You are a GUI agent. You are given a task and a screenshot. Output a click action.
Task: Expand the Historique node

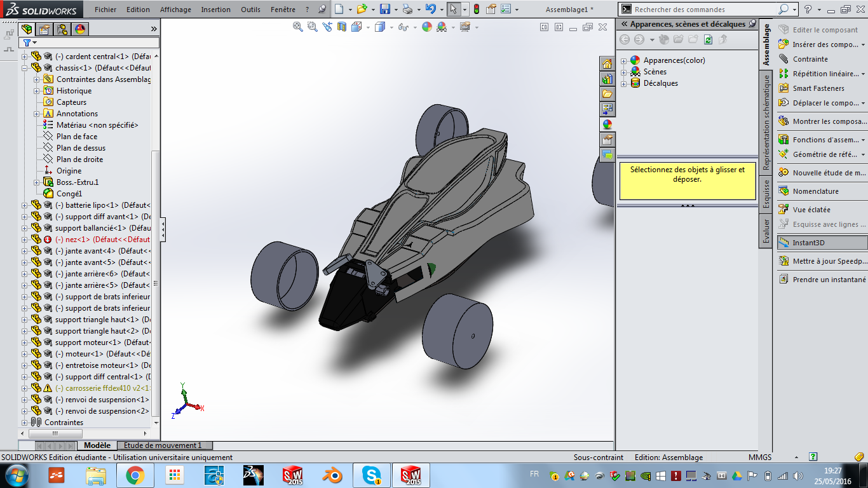(x=37, y=91)
